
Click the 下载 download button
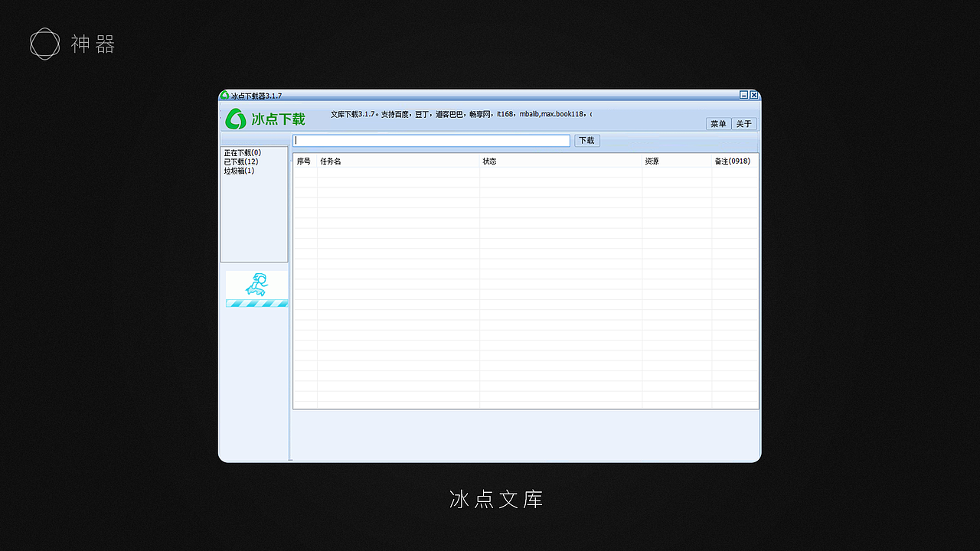[x=586, y=141]
